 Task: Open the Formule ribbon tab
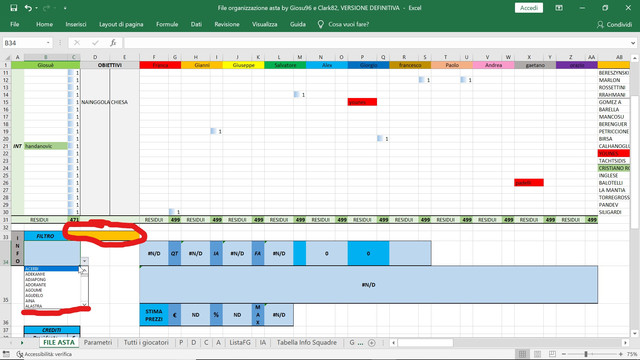[x=167, y=24]
